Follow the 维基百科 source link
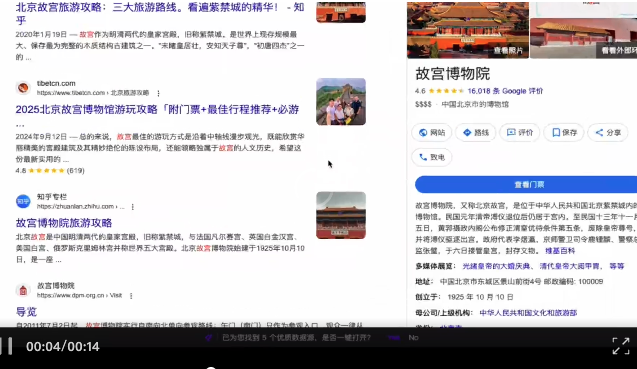The width and height of the screenshot is (637, 369). (560, 251)
